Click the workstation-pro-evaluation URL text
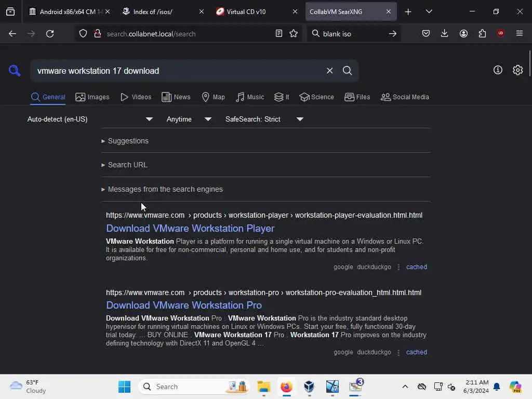 (x=263, y=292)
